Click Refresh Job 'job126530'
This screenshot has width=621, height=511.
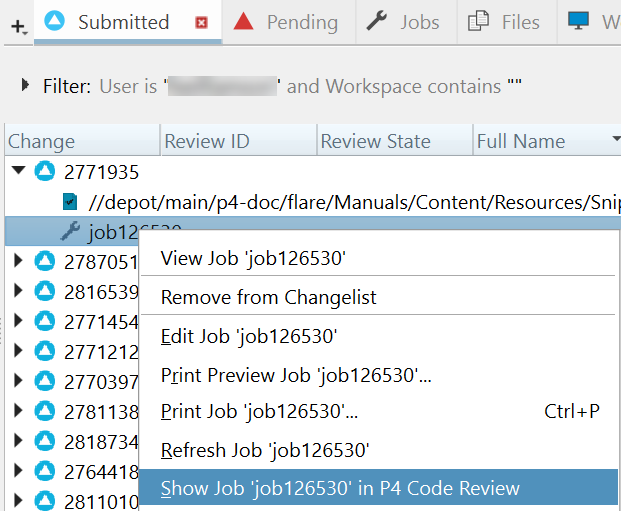click(265, 450)
